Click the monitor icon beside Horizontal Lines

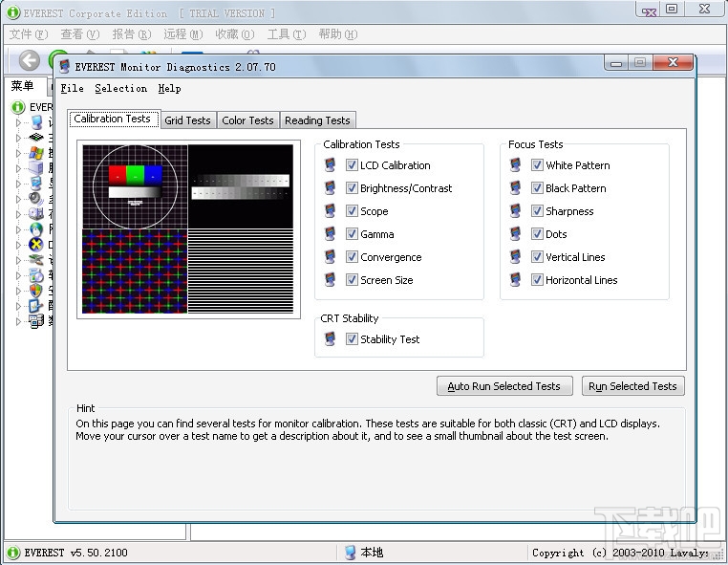point(516,280)
